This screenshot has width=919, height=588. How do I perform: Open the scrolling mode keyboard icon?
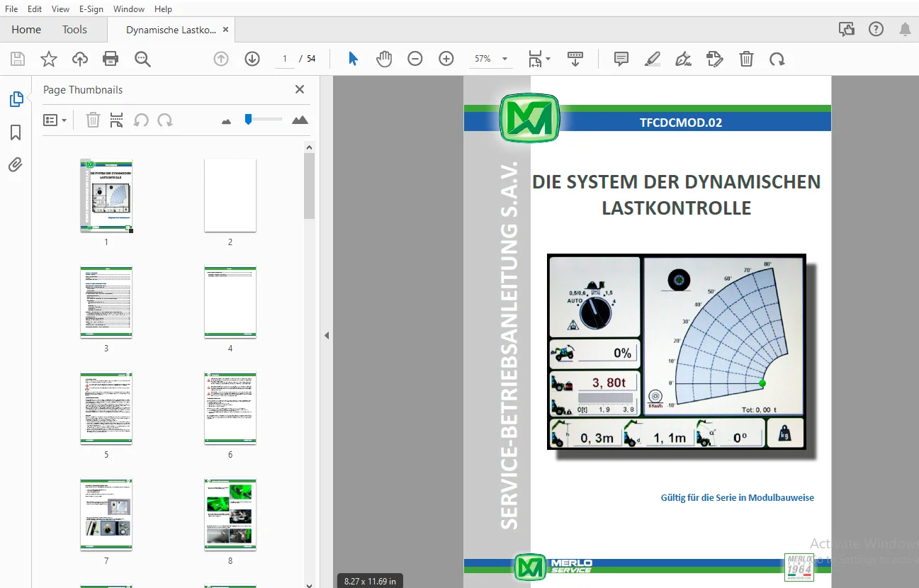pos(575,59)
